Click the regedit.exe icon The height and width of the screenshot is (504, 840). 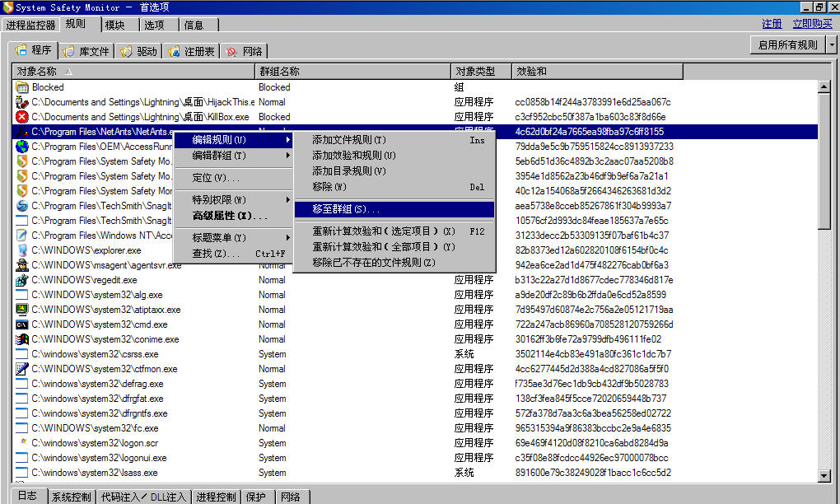[22, 280]
